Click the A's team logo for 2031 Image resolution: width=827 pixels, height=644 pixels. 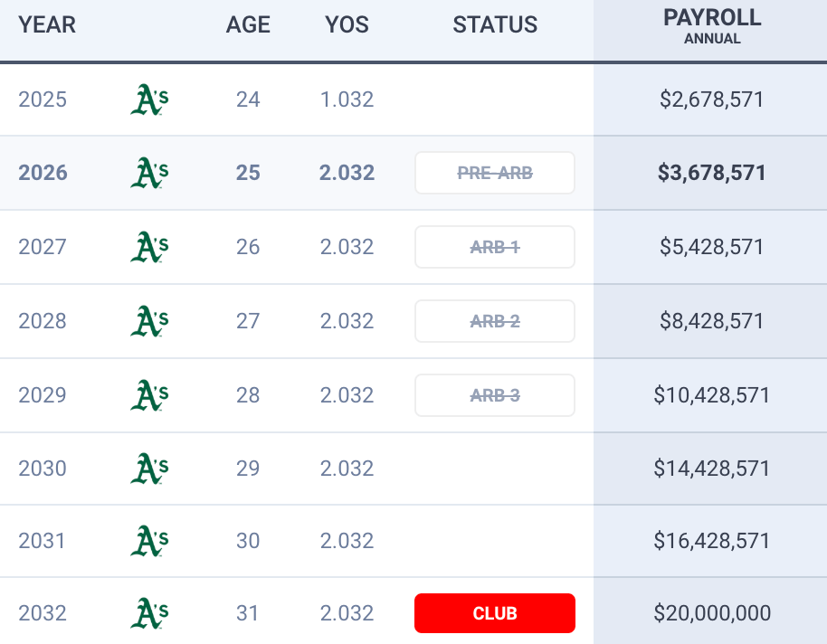coord(149,541)
